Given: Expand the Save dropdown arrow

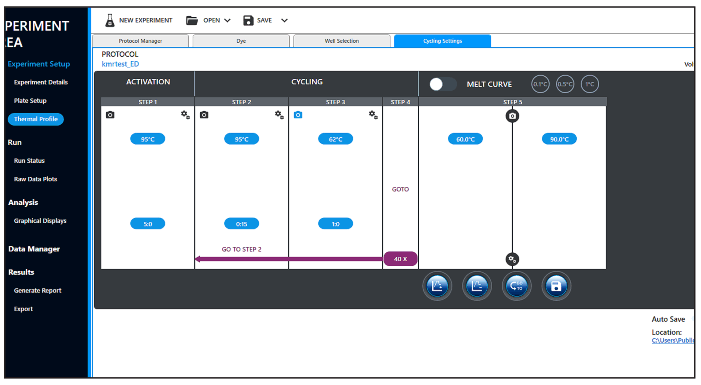Looking at the screenshot, I should 284,21.
